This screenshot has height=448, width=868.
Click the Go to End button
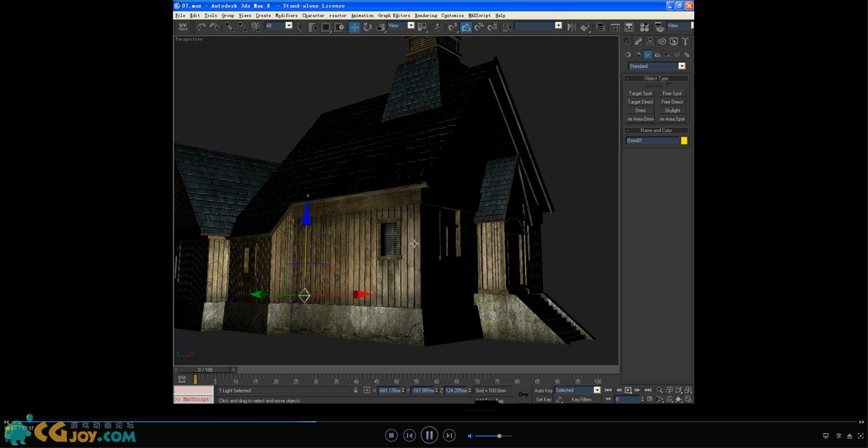tap(648, 390)
